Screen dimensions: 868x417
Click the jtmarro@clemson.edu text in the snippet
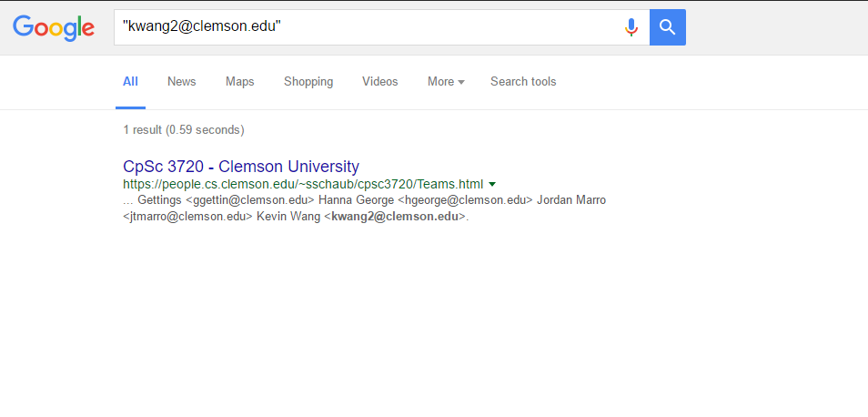click(x=187, y=217)
